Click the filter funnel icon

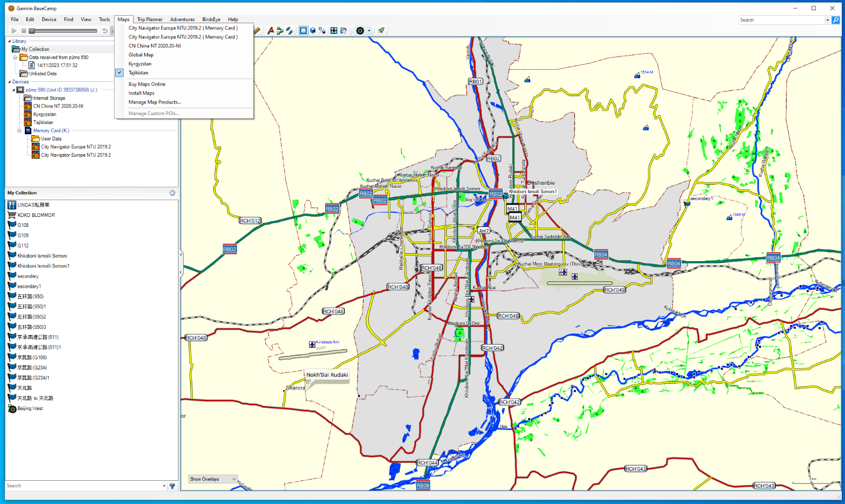point(172,486)
